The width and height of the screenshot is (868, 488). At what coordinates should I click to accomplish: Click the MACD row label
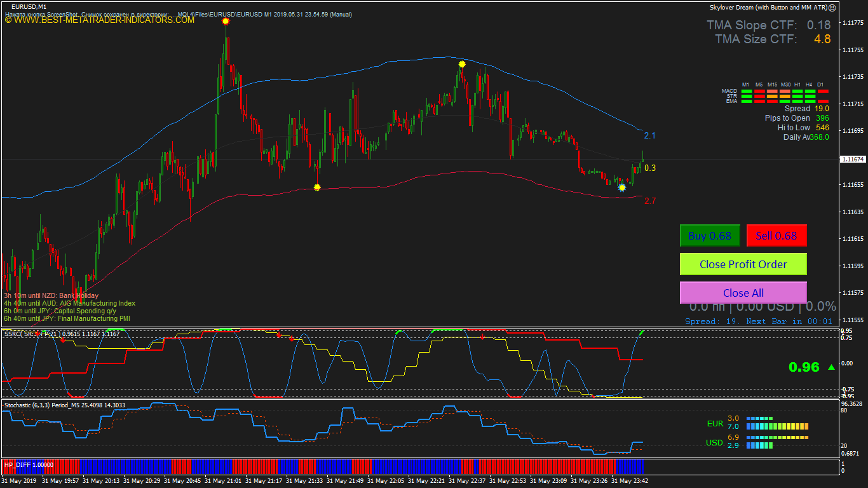[x=729, y=91]
